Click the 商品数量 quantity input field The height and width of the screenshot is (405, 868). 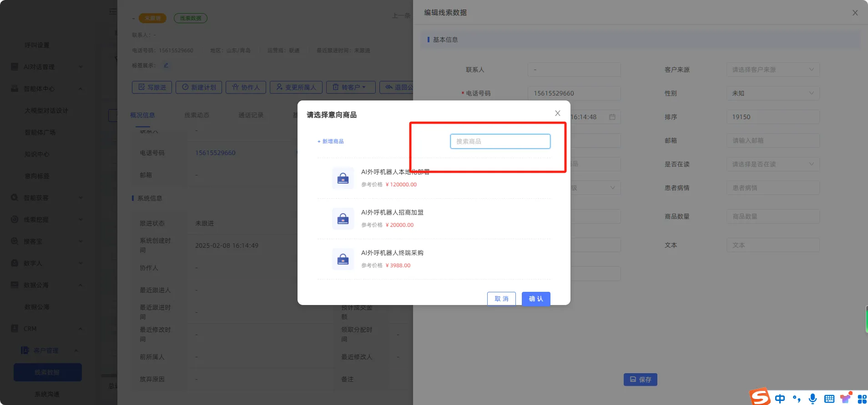tap(773, 216)
